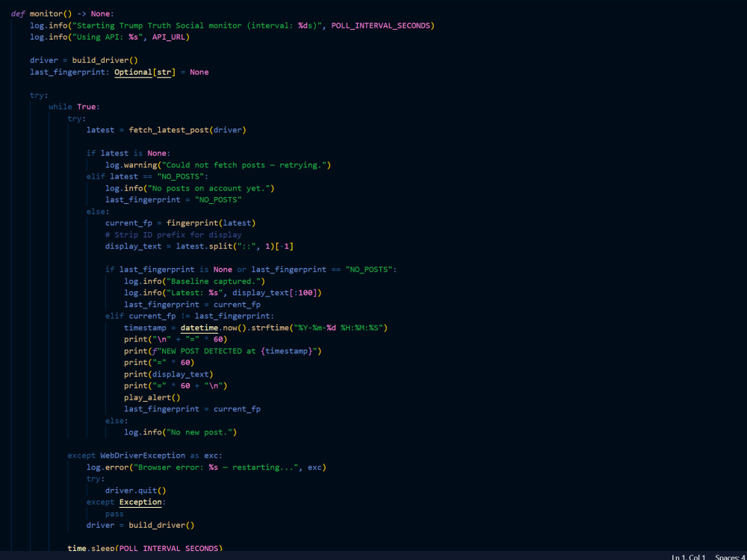Click the time.sleep(POLL_INTERVAL_SECONDS) line
Viewport: 747px width, 560px height.
(x=145, y=548)
